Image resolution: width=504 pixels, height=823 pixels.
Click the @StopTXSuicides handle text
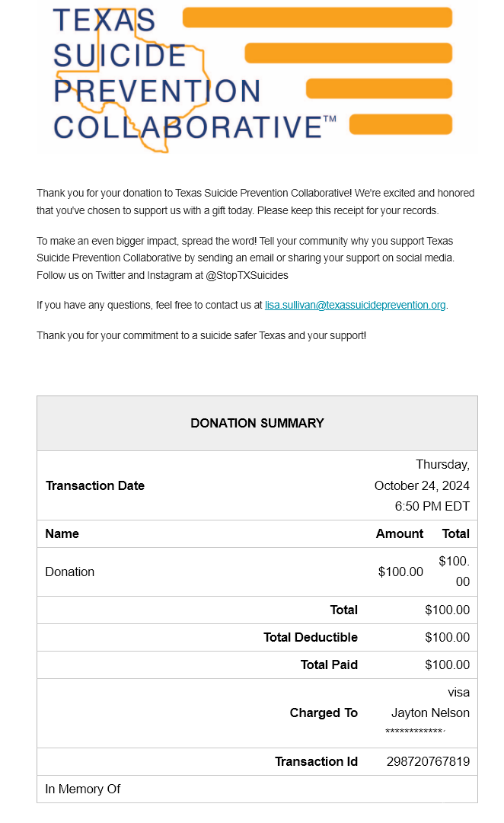247,275
